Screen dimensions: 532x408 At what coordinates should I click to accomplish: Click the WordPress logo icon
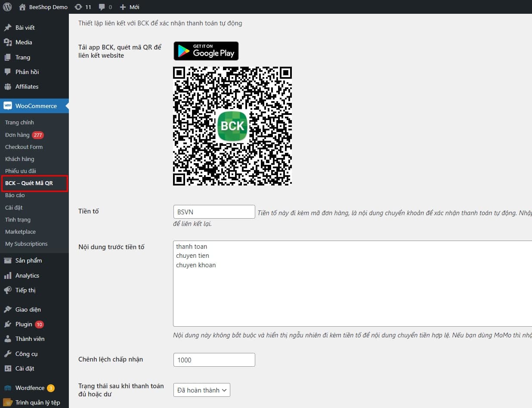[x=7, y=7]
